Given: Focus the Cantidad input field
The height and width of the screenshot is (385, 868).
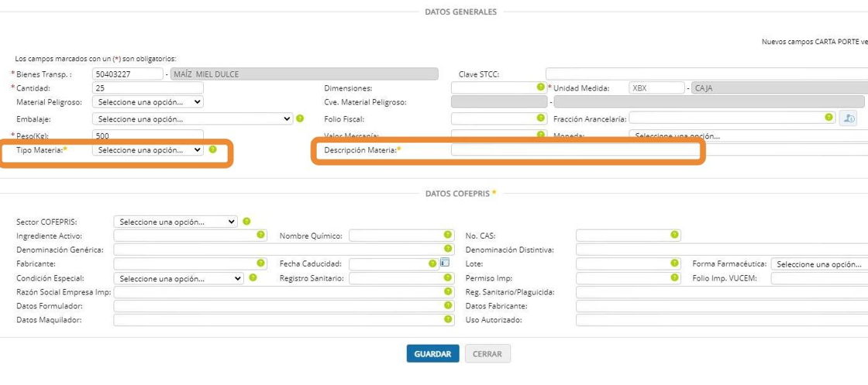Looking at the screenshot, I should pos(147,88).
